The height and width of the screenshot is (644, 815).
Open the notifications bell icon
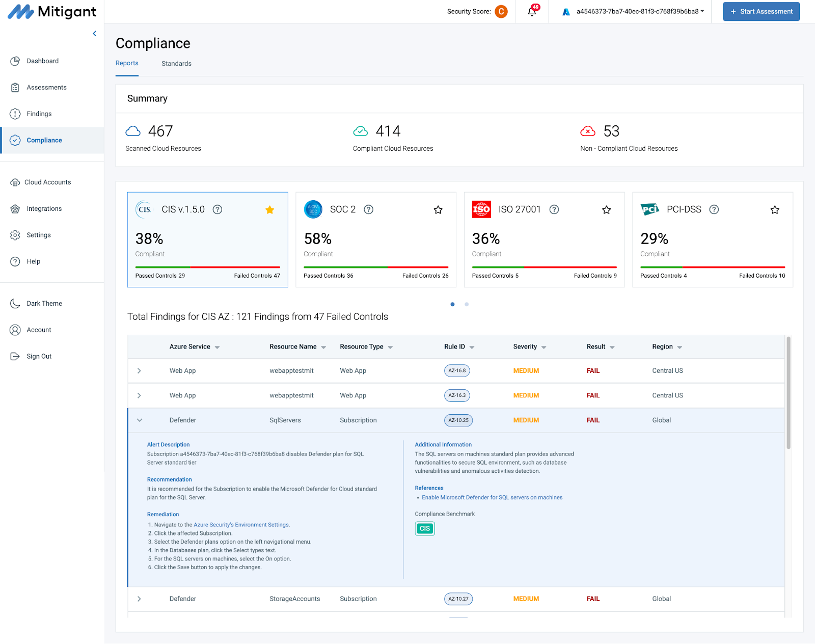[532, 12]
